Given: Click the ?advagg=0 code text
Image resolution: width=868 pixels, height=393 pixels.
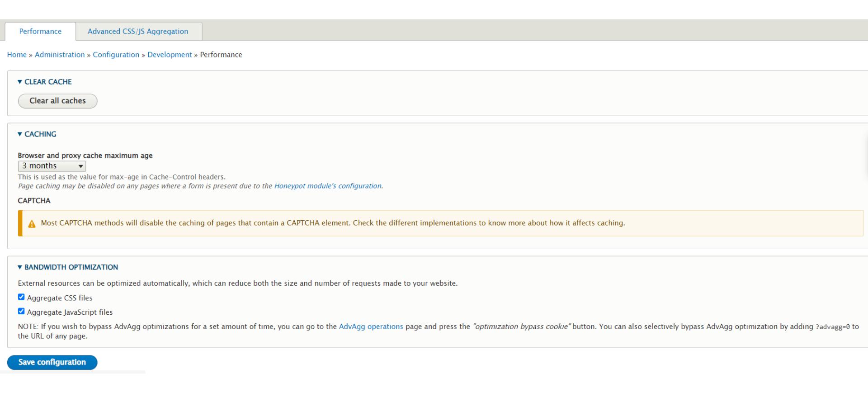Looking at the screenshot, I should (832, 327).
